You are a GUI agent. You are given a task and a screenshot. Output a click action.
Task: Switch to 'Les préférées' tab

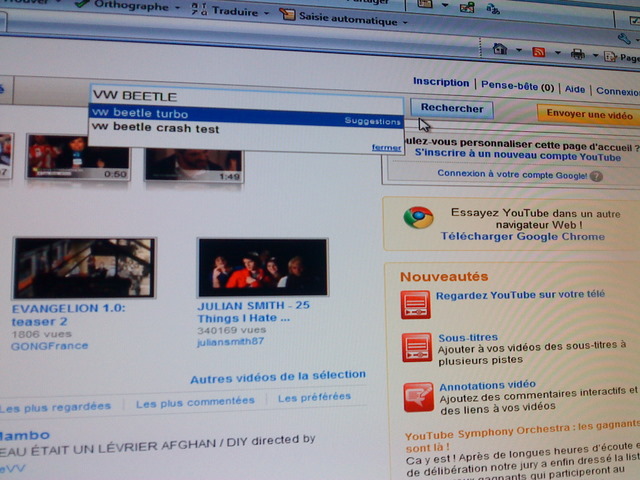tap(314, 397)
